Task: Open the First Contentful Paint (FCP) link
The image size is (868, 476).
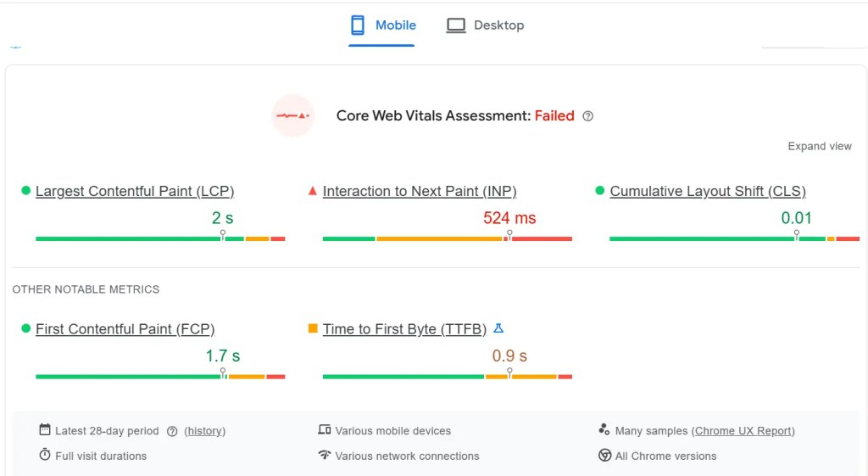Action: tap(125, 329)
